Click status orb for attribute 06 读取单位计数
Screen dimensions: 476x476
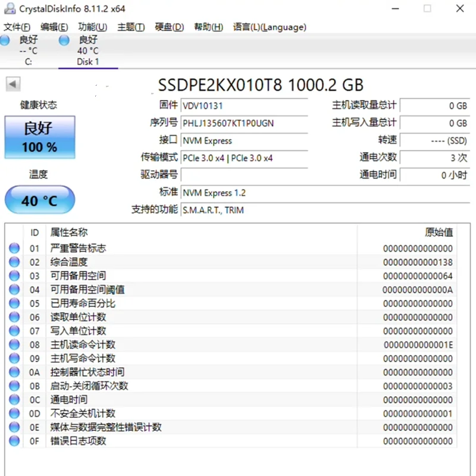14,317
